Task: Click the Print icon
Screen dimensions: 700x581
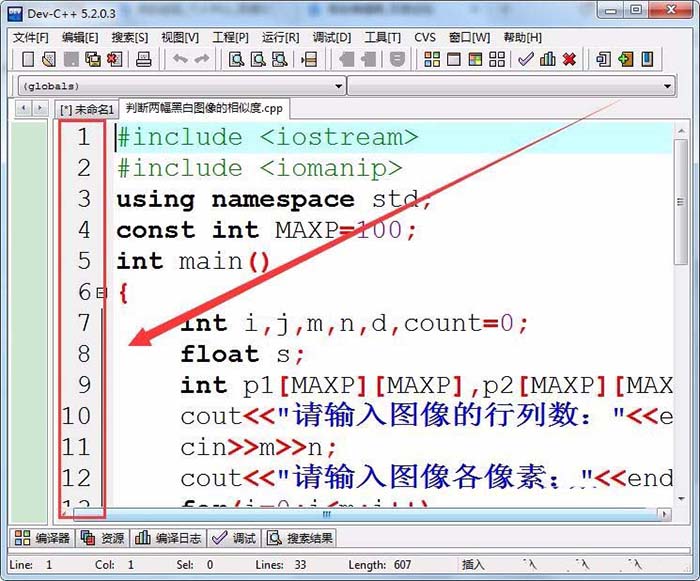Action: coord(143,59)
